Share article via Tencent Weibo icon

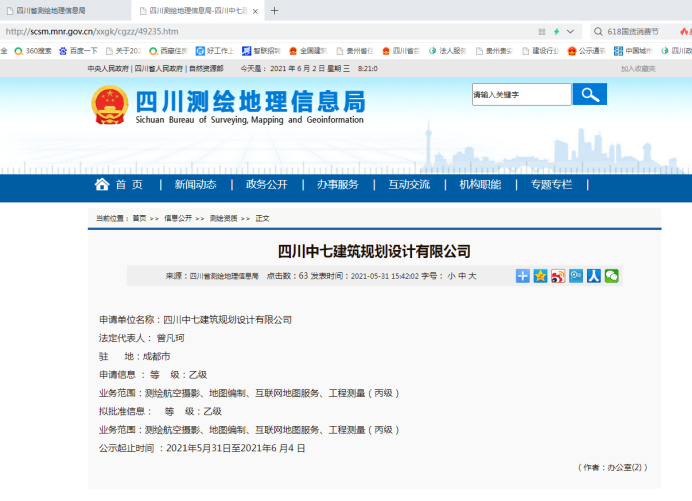(576, 276)
